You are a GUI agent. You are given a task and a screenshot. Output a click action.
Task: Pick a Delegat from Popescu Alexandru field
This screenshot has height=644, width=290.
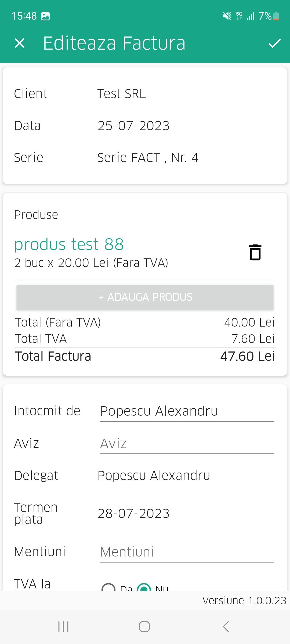coord(154,476)
